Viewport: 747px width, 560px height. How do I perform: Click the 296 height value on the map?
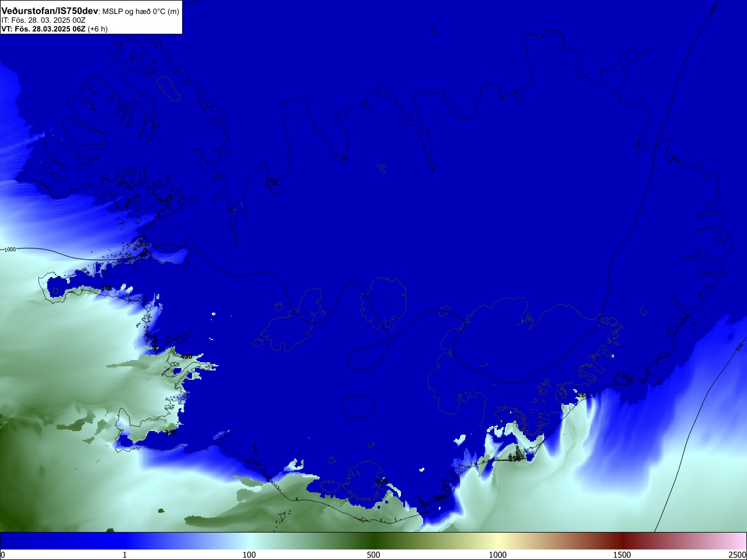coord(514,459)
